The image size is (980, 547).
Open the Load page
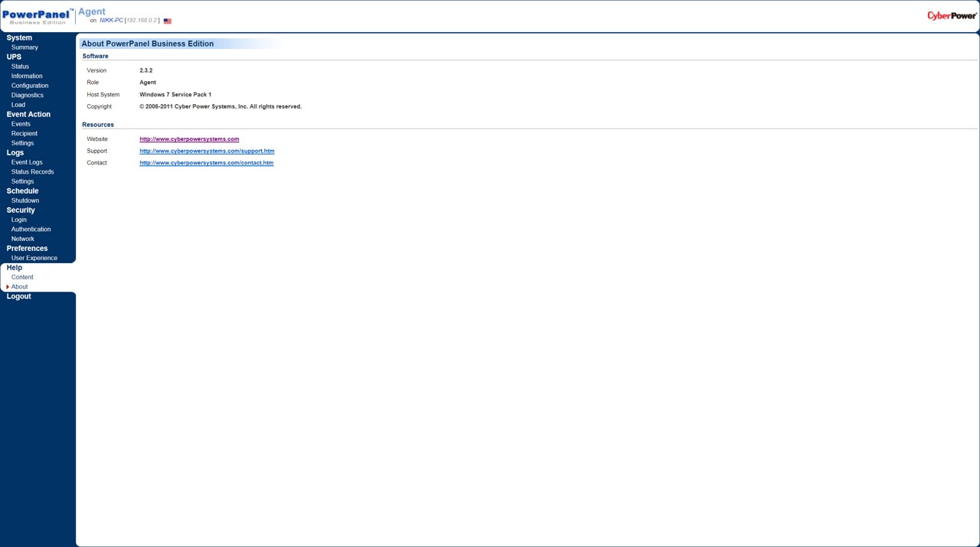(x=18, y=105)
